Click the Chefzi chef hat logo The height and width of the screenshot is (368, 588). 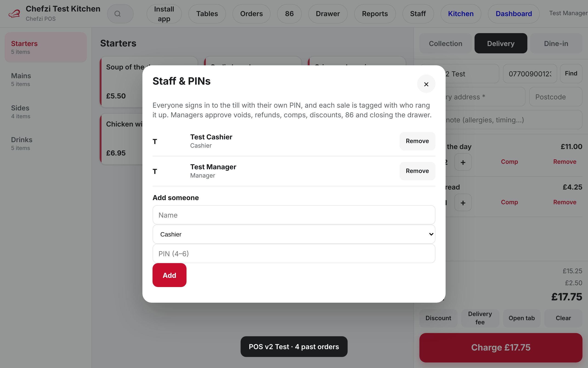pyautogui.click(x=14, y=14)
